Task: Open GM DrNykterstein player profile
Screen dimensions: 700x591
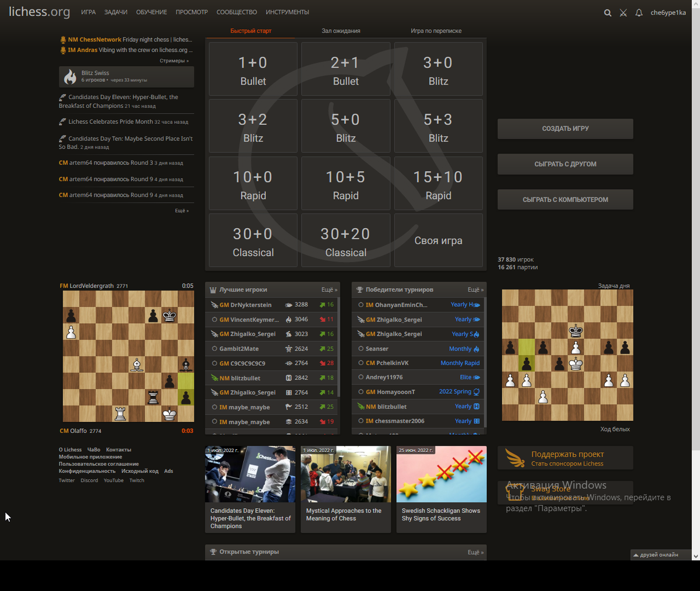Action: point(245,305)
